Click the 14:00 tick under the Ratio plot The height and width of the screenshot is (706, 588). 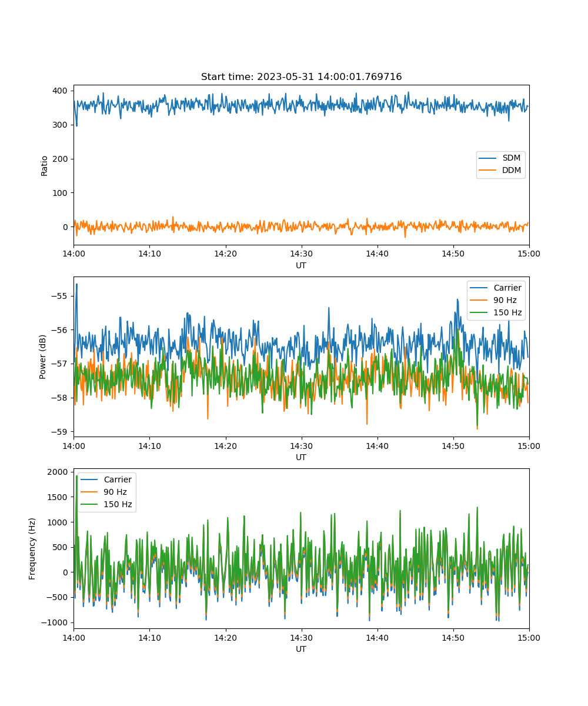click(x=73, y=254)
